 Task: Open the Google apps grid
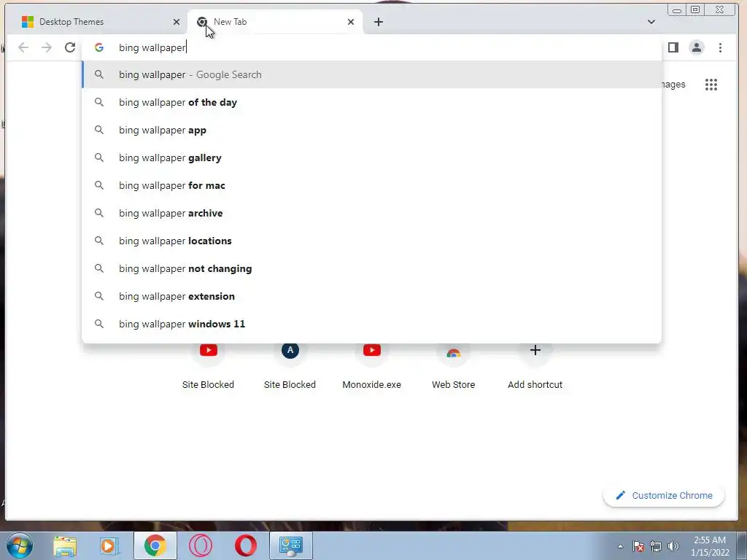711,85
